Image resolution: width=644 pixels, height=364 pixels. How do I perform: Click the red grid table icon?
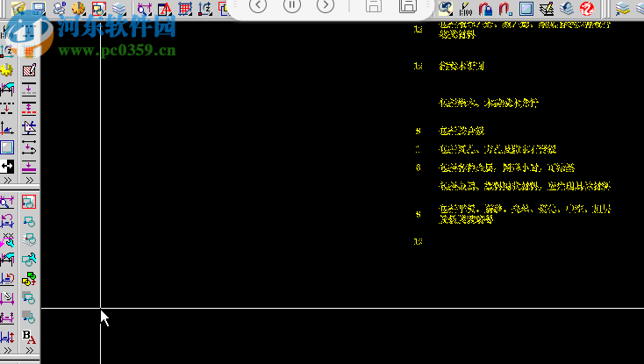pyautogui.click(x=185, y=8)
